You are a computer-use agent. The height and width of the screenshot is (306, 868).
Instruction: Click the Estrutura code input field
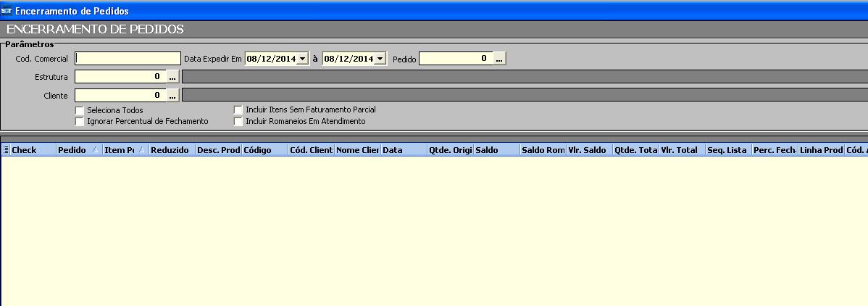point(120,76)
